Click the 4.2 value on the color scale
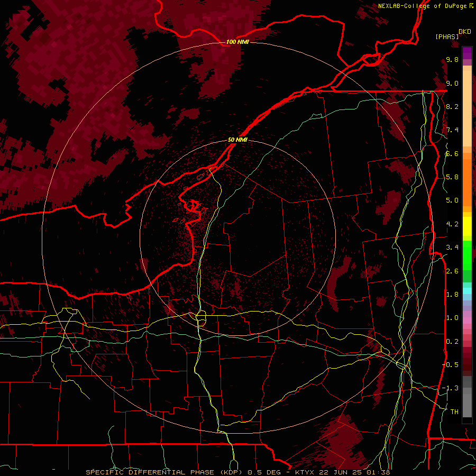 (x=452, y=224)
